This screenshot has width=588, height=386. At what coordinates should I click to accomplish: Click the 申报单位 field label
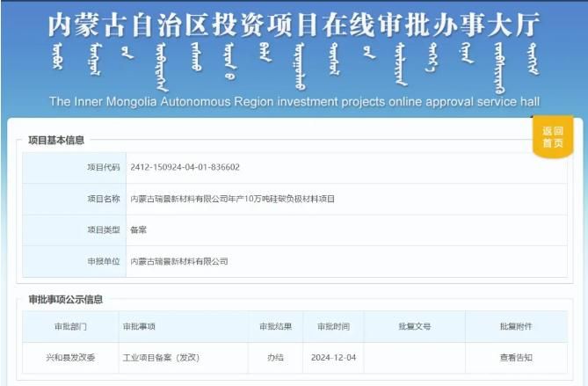click(104, 261)
